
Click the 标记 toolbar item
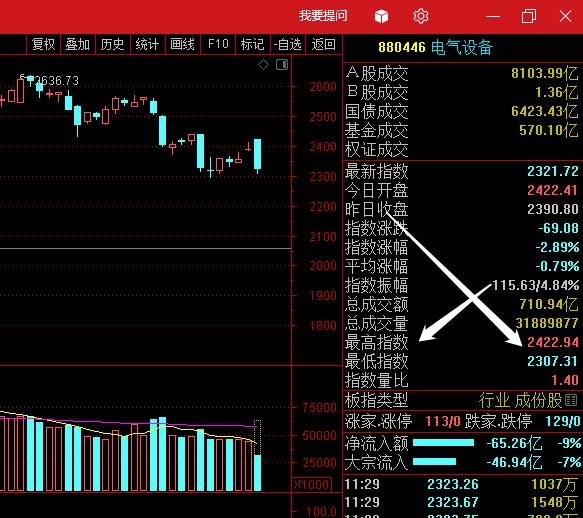pyautogui.click(x=252, y=44)
